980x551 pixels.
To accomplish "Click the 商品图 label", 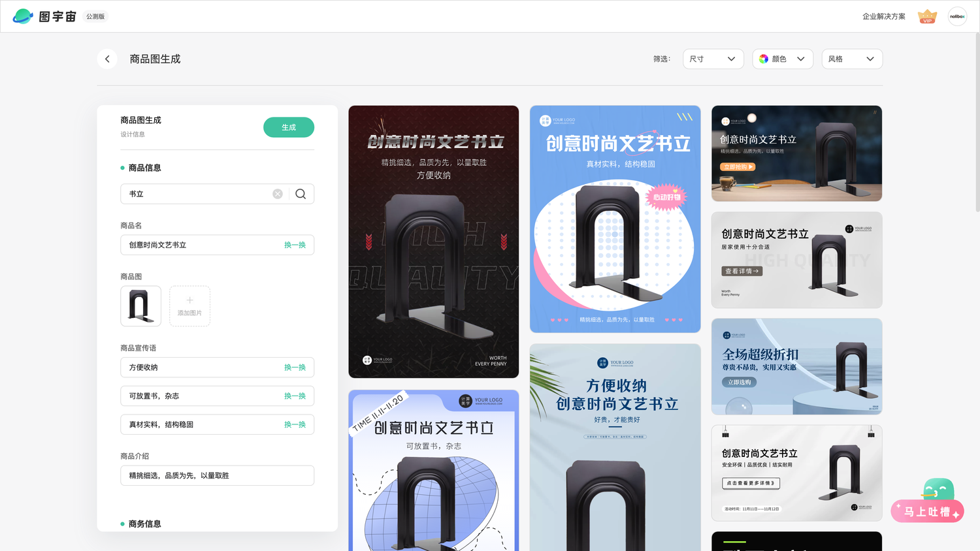I will tap(131, 277).
